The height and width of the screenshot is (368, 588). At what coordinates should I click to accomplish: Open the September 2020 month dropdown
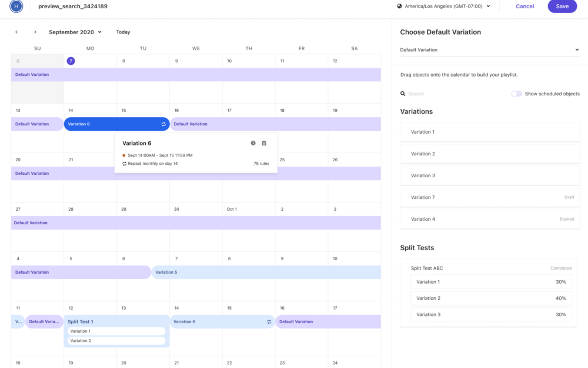[75, 32]
